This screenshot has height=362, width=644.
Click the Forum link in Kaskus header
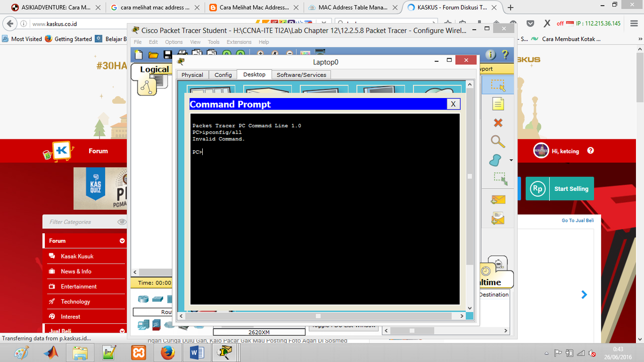click(x=98, y=151)
